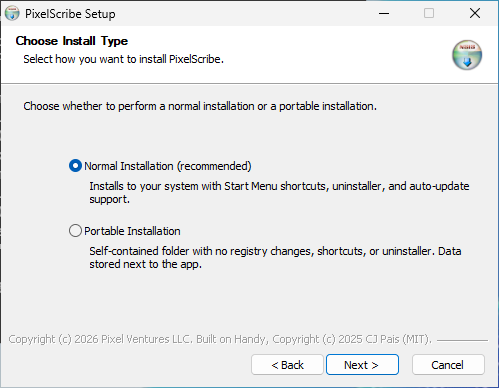Click the copyright Pixel Ventures LLC text
499x388 pixels.
(220, 339)
